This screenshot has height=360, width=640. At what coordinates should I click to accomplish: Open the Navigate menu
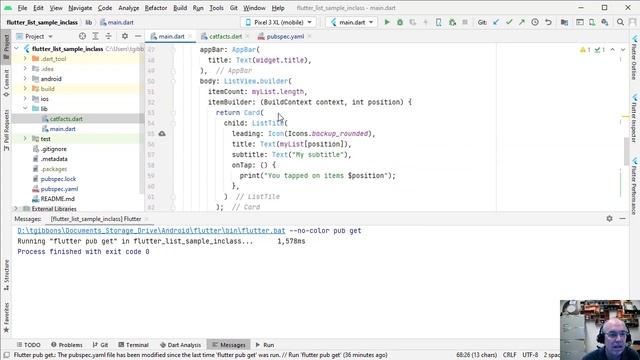click(80, 8)
